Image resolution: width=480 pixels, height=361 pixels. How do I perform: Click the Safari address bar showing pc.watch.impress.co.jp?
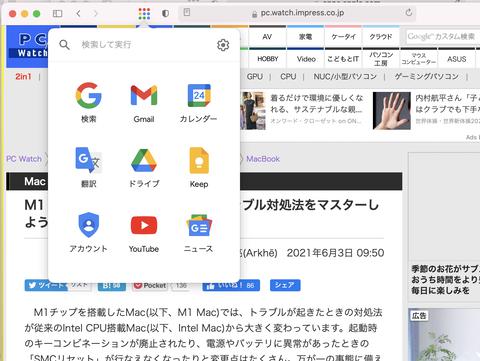pyautogui.click(x=297, y=13)
